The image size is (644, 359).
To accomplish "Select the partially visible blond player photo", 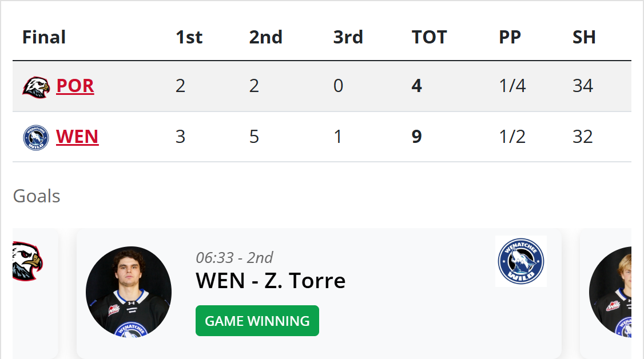I will coord(611,292).
